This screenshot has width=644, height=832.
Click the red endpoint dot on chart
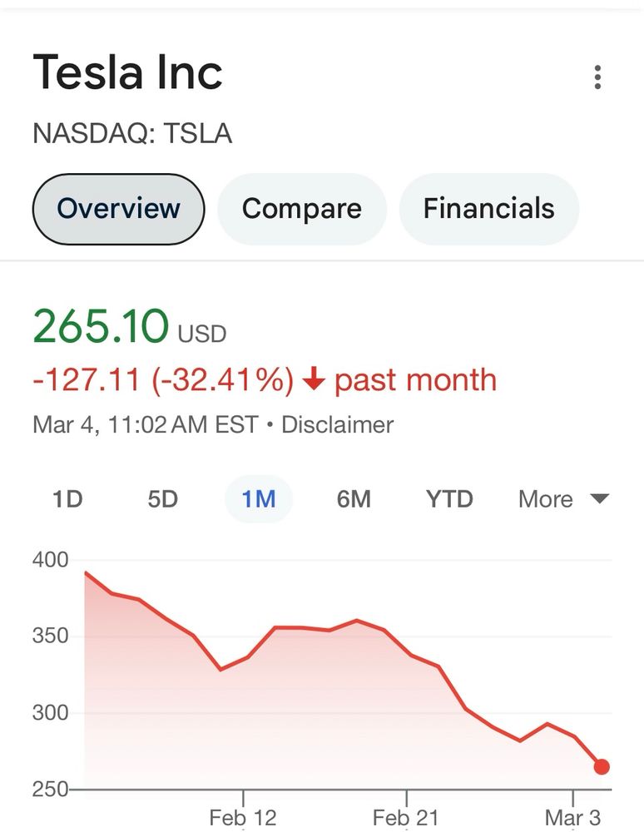pyautogui.click(x=602, y=766)
